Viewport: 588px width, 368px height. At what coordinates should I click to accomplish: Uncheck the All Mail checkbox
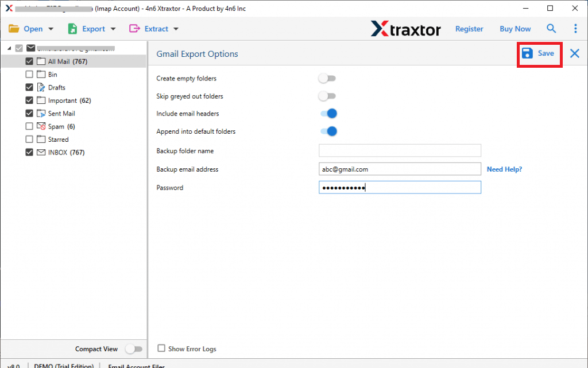(29, 61)
